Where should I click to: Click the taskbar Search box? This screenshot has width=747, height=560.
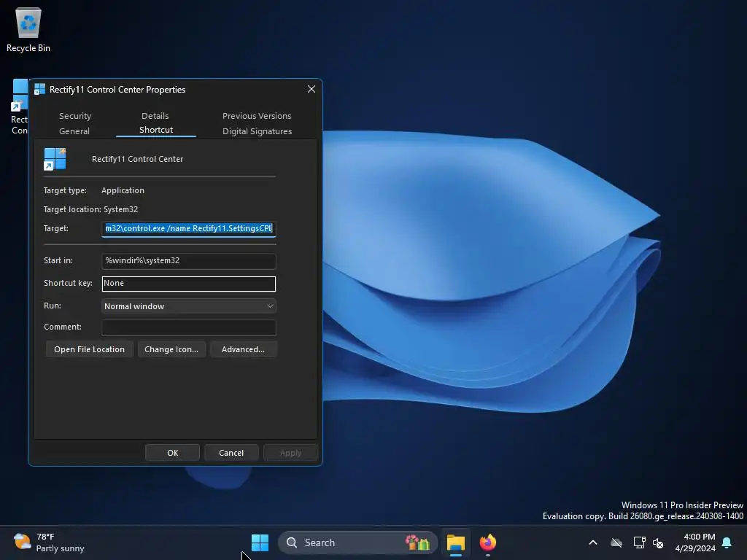point(357,542)
